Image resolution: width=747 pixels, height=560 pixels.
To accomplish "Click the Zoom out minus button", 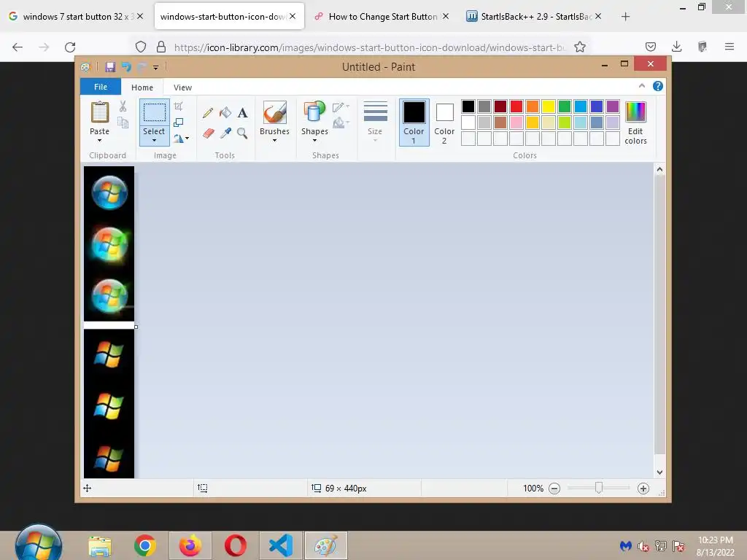I will click(x=554, y=489).
